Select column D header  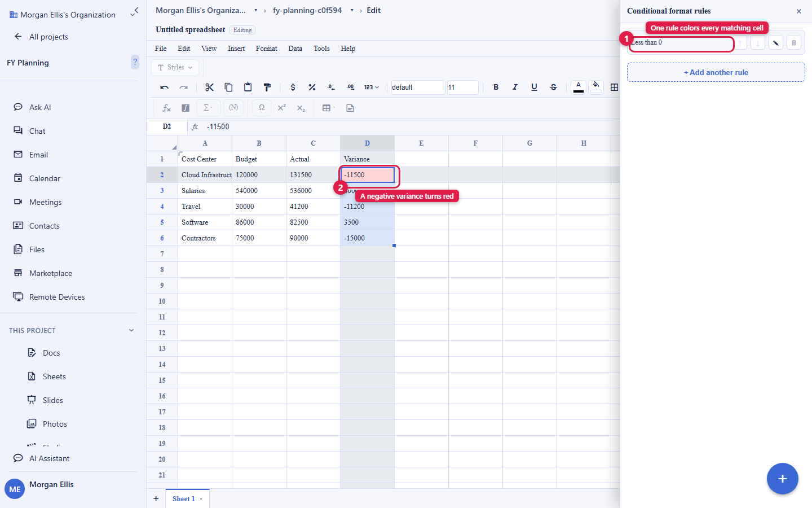pos(367,143)
